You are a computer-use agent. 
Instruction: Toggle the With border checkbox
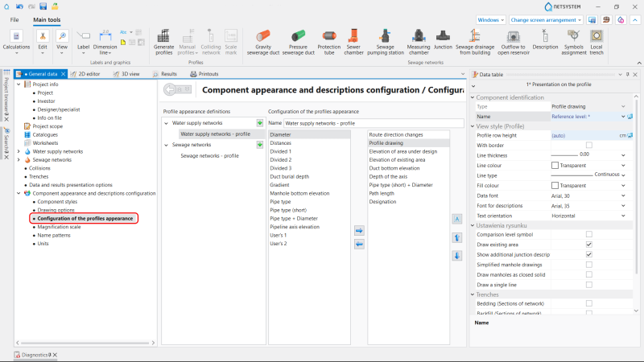(589, 146)
